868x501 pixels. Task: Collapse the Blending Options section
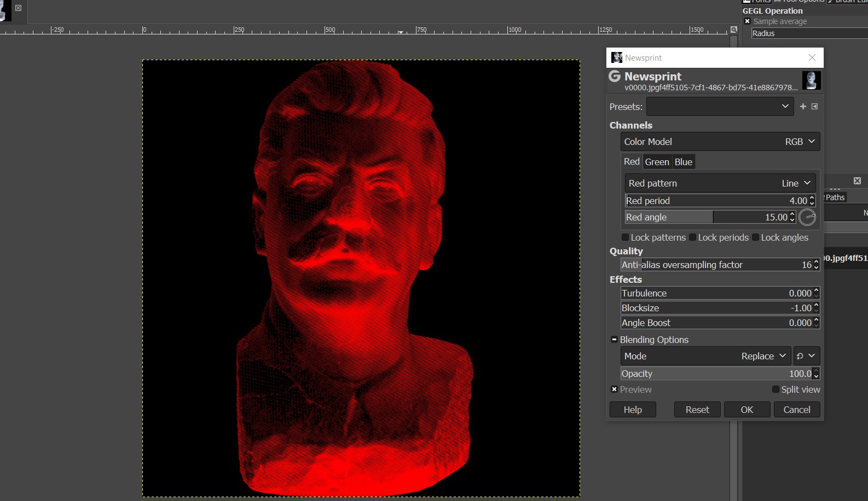tap(614, 340)
